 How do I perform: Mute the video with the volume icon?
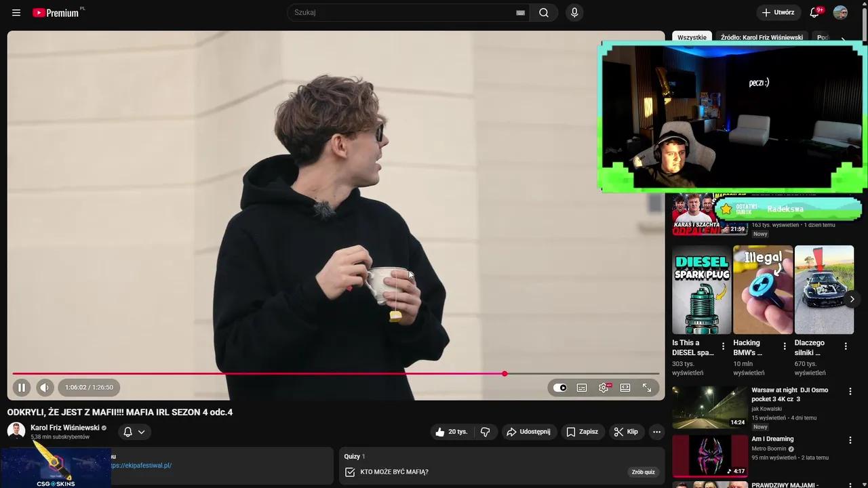(44, 387)
